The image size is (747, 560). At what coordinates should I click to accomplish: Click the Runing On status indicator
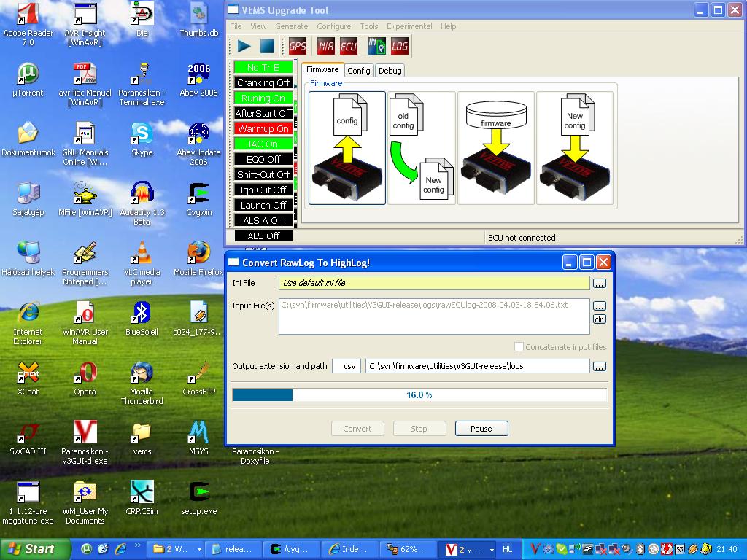[263, 98]
